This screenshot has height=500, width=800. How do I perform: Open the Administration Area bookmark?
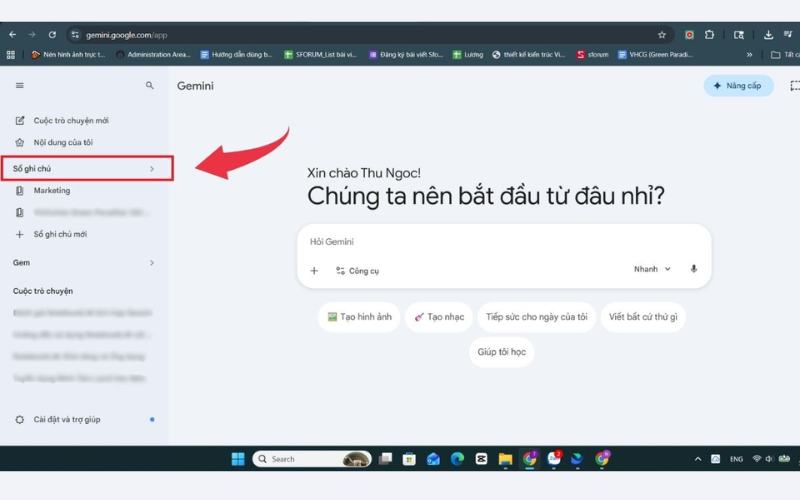[153, 55]
